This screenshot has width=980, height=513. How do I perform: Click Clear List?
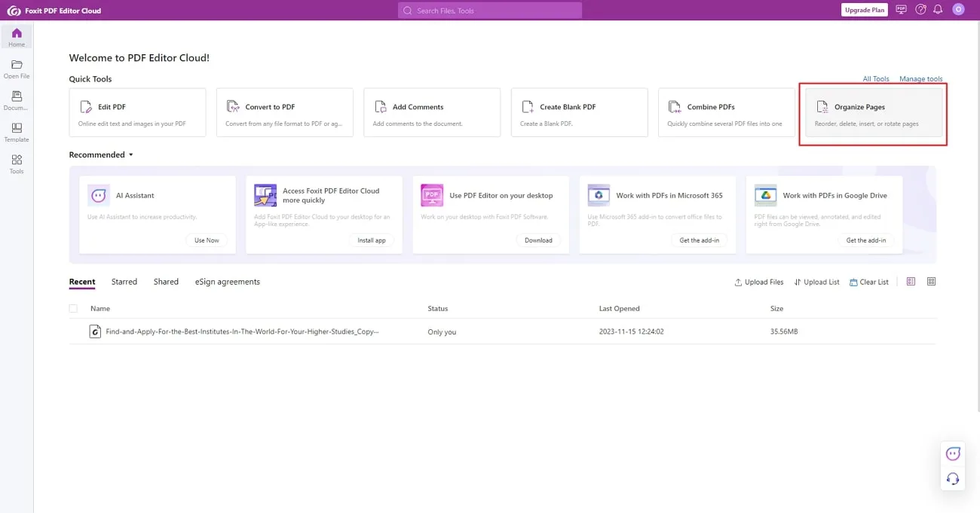pyautogui.click(x=869, y=282)
